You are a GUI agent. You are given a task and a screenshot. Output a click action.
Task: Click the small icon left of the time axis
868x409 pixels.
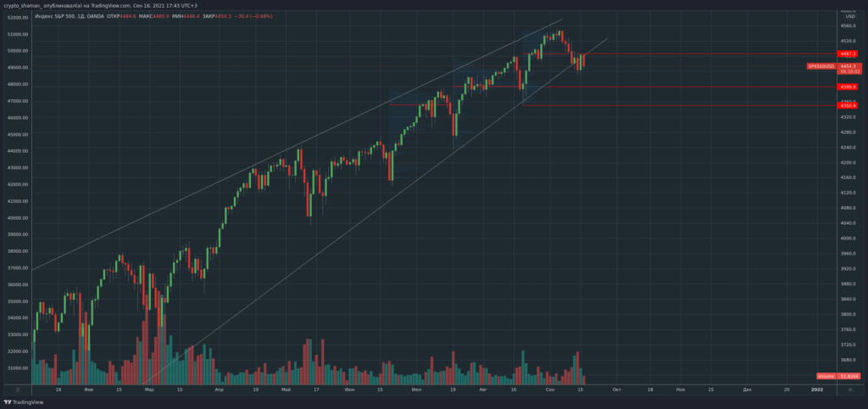point(17,389)
